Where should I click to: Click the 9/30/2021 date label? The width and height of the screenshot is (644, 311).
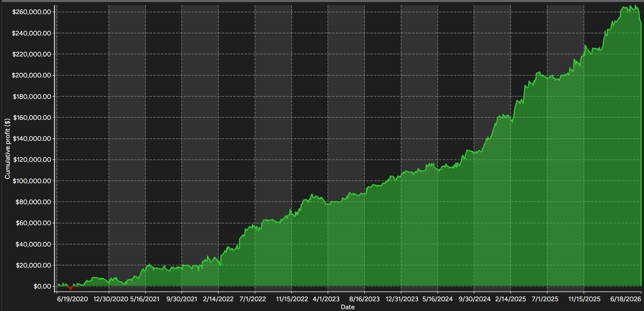[182, 299]
